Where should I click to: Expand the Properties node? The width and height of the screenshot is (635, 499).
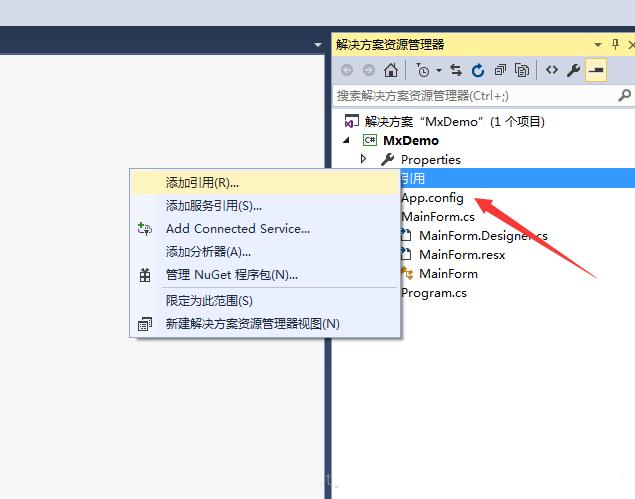364,159
